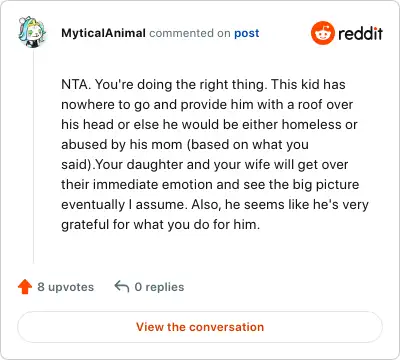
Task: Open the MyticalAnimal username link
Action: [103, 33]
